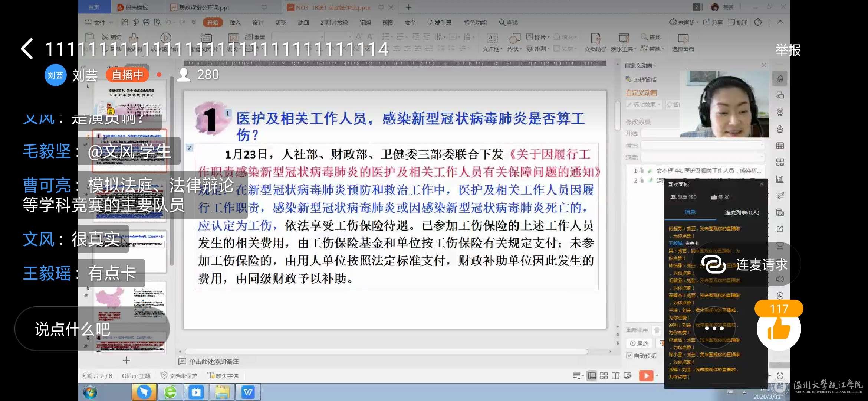
Task: Click the sliders settings icon in right sidebar
Action: [780, 195]
